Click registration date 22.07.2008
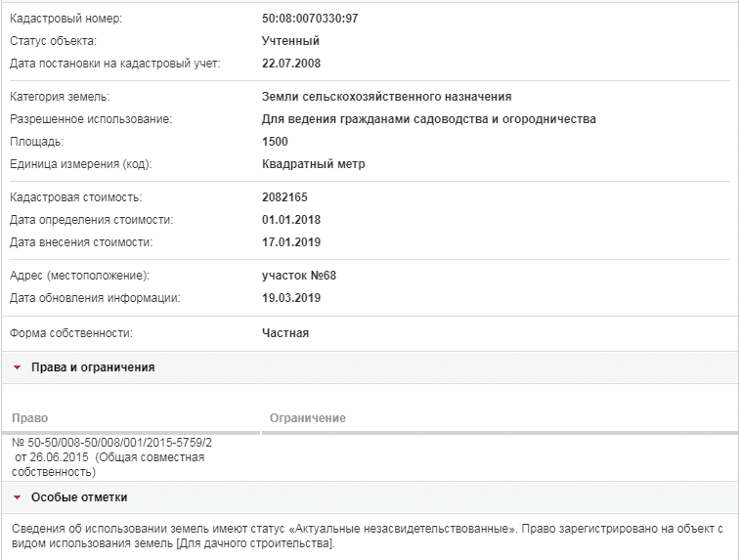Screen dimensions: 740x560 coord(291,64)
